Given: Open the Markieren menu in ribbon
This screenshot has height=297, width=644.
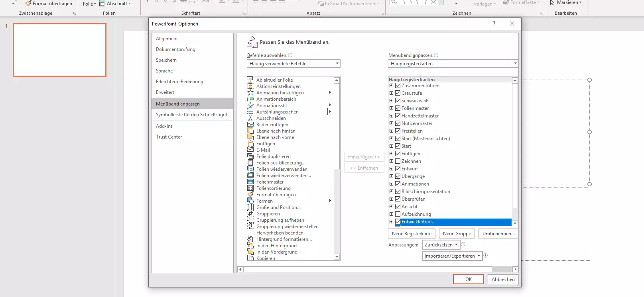Looking at the screenshot, I should [566, 3].
